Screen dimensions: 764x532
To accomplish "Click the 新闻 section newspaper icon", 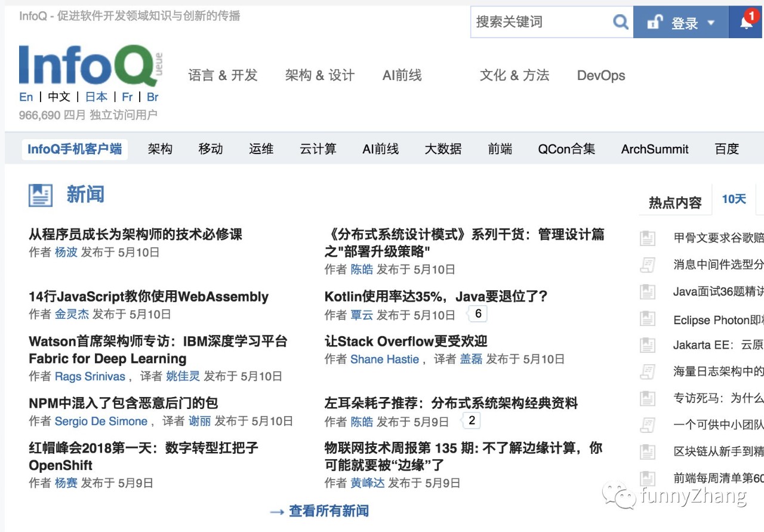I will (x=41, y=195).
